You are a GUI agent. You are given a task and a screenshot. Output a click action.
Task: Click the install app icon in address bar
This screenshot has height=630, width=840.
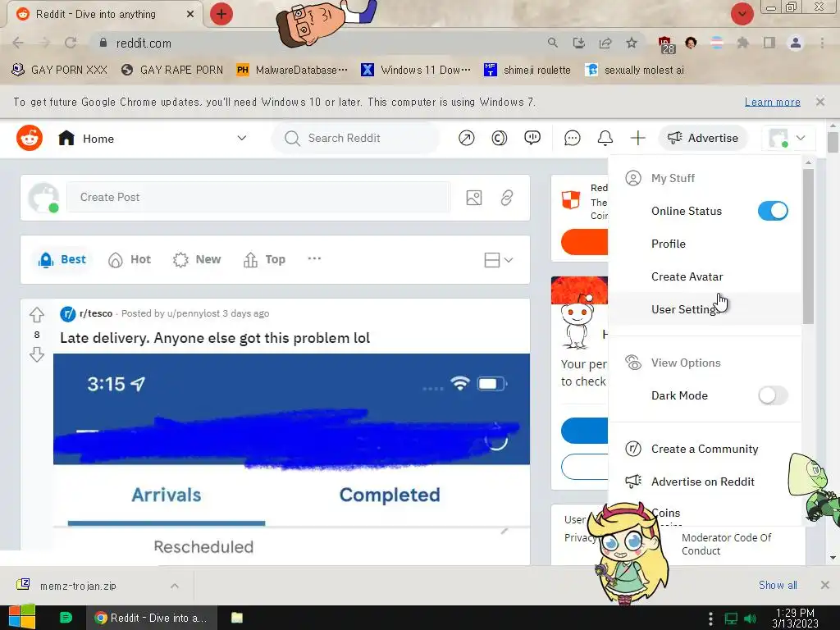578,43
